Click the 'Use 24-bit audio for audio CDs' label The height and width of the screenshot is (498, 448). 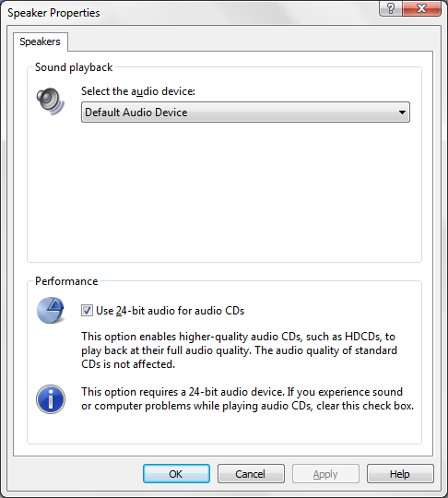point(171,311)
